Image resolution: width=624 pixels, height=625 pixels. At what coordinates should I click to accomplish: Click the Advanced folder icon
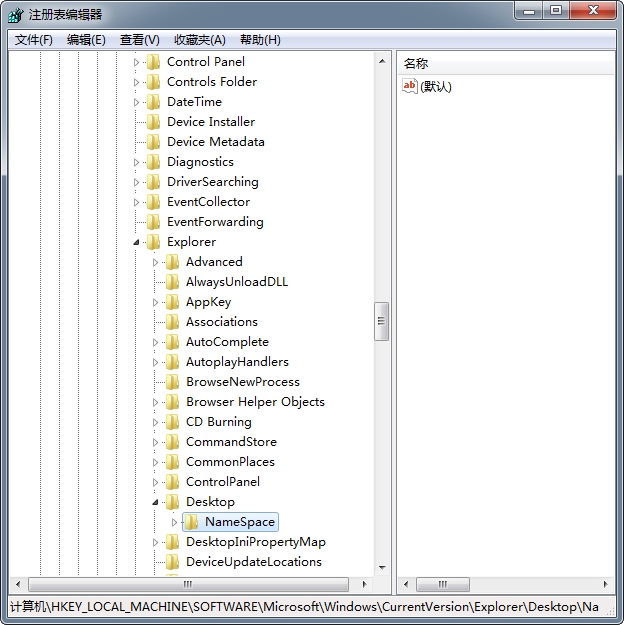173,262
